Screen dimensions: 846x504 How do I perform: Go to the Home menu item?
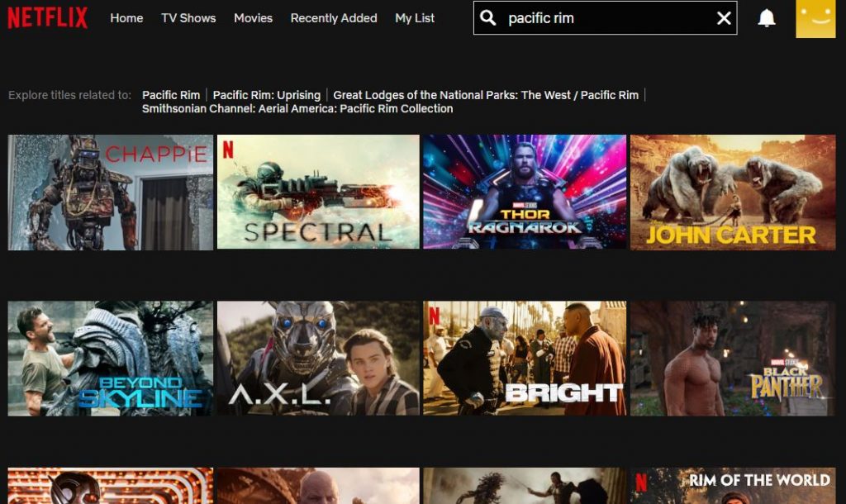pyautogui.click(x=126, y=18)
